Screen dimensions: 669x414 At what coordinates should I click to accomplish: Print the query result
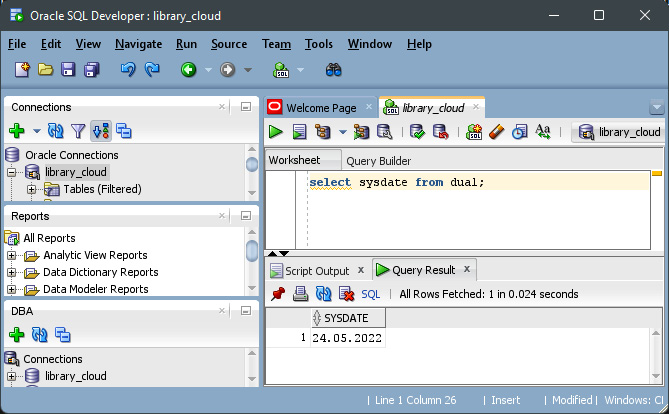300,294
